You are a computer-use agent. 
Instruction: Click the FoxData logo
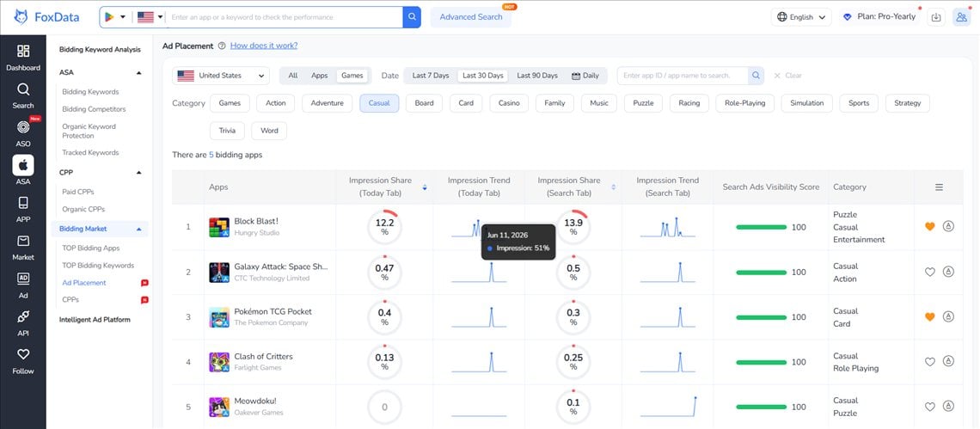pos(47,17)
